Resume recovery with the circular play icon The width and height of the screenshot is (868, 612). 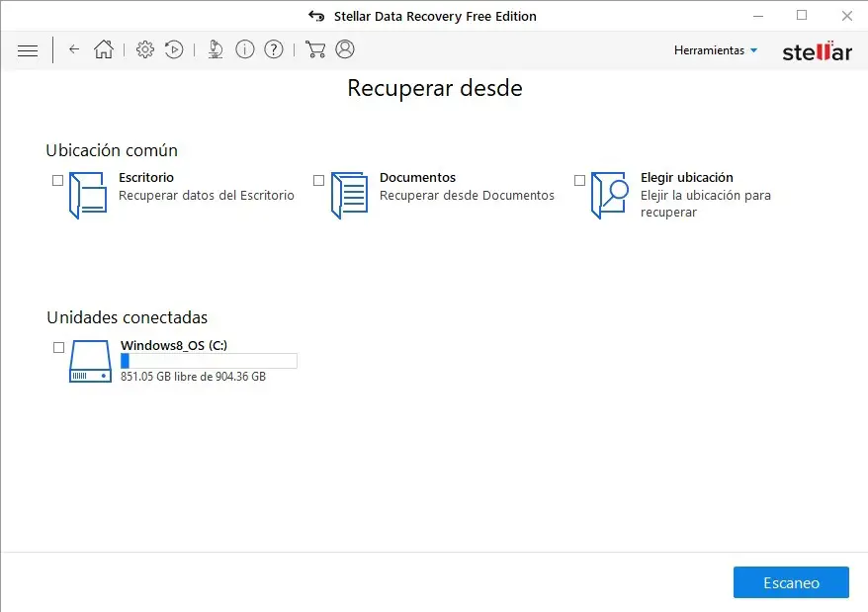tap(174, 49)
